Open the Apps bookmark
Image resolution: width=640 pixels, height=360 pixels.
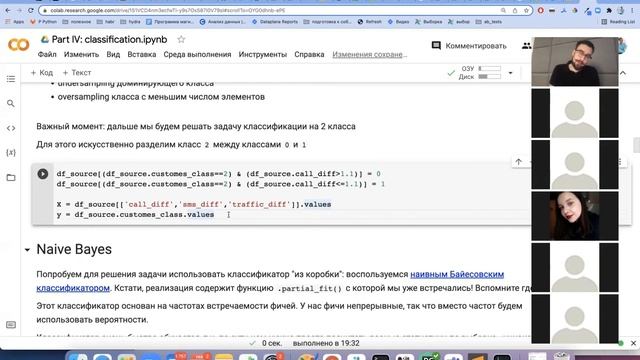point(15,22)
